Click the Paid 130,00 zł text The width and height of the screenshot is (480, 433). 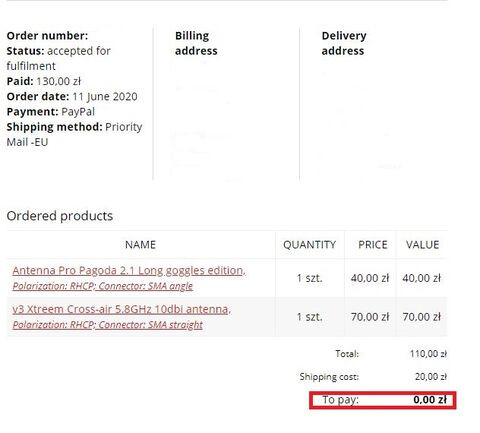coord(44,81)
